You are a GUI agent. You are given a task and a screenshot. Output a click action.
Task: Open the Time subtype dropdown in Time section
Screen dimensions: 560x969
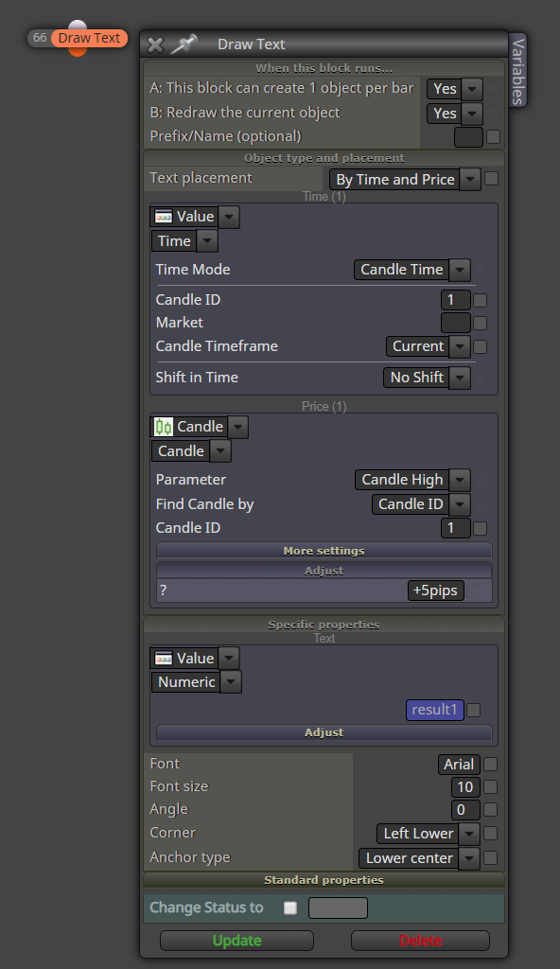tap(208, 241)
